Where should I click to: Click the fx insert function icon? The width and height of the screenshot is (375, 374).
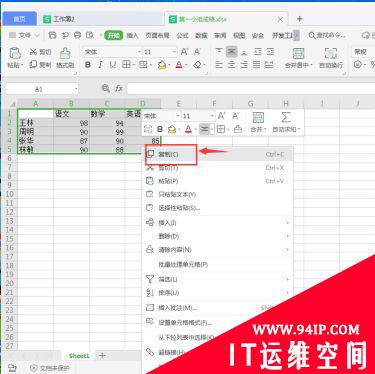tap(119, 88)
